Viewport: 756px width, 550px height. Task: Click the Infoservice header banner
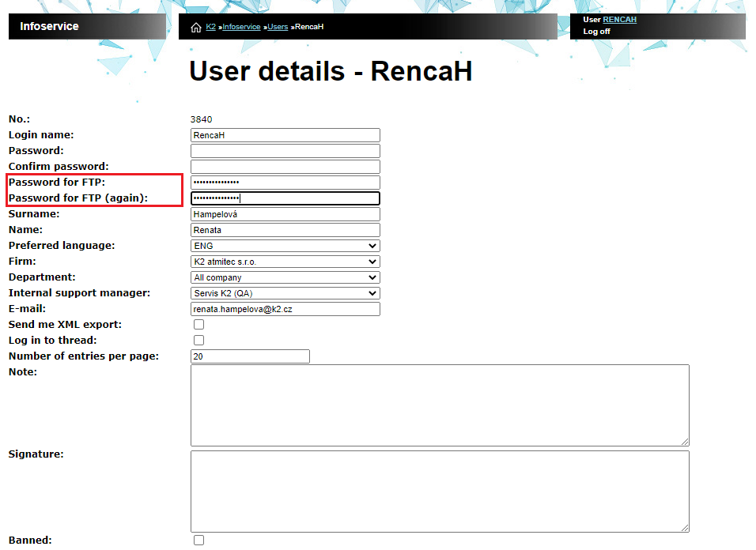pos(87,27)
